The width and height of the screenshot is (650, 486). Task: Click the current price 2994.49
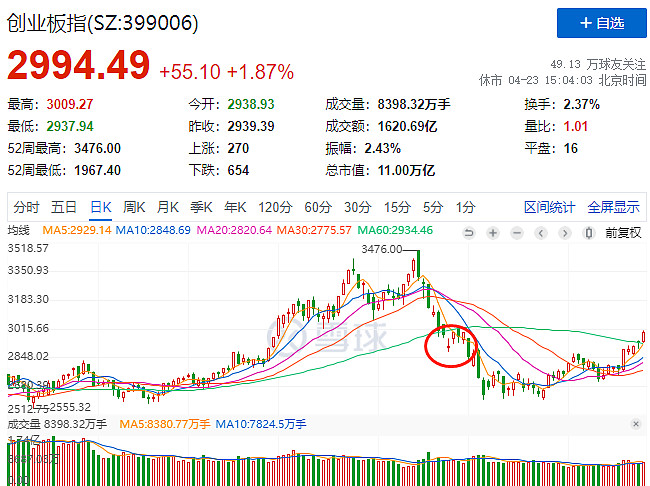click(78, 65)
